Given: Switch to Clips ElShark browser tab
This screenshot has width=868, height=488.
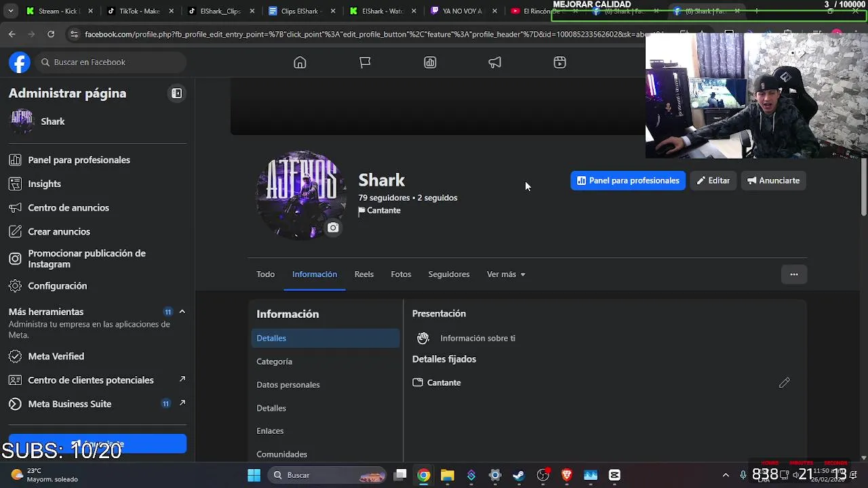Looking at the screenshot, I should (300, 11).
